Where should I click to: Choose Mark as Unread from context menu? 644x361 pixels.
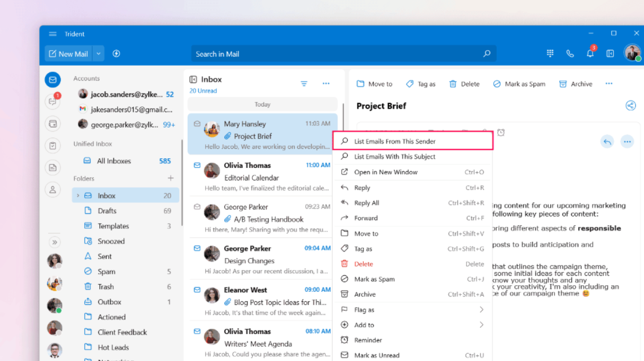(412, 355)
